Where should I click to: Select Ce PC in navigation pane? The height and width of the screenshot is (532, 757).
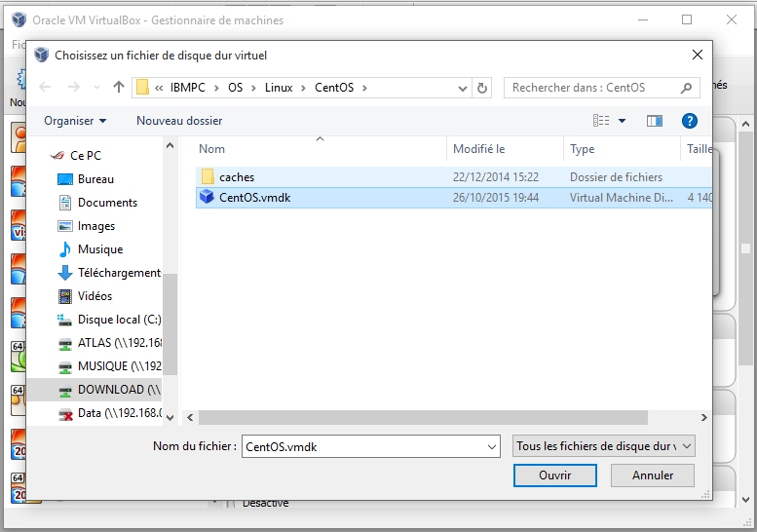coord(86,156)
